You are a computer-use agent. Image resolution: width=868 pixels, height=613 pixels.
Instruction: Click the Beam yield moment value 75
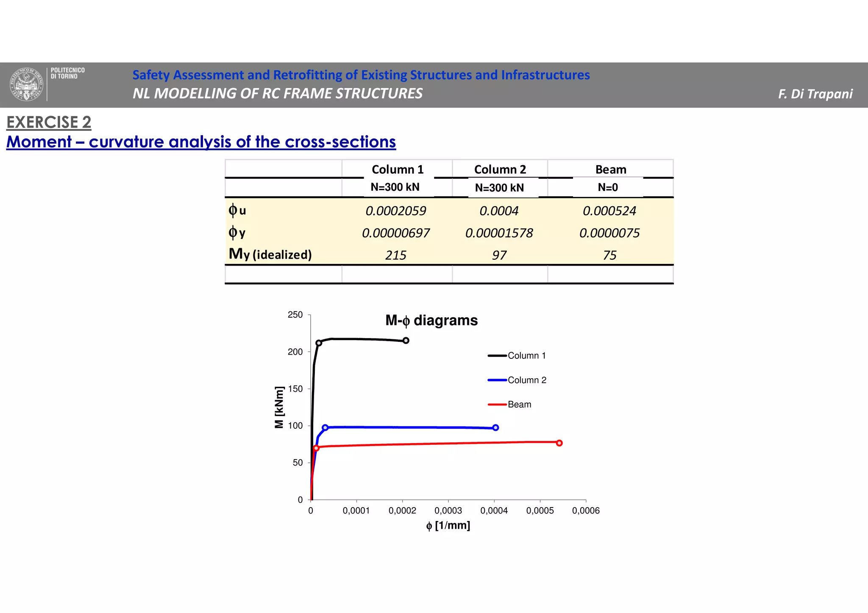[x=609, y=255]
